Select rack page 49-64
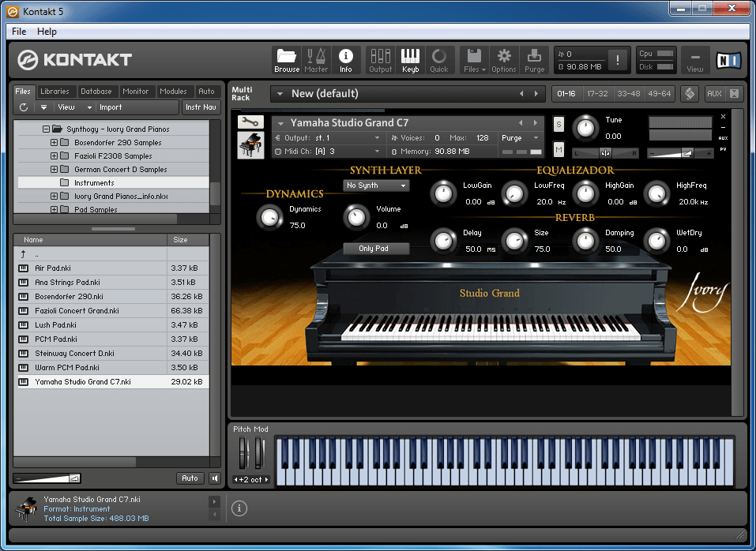 click(660, 94)
